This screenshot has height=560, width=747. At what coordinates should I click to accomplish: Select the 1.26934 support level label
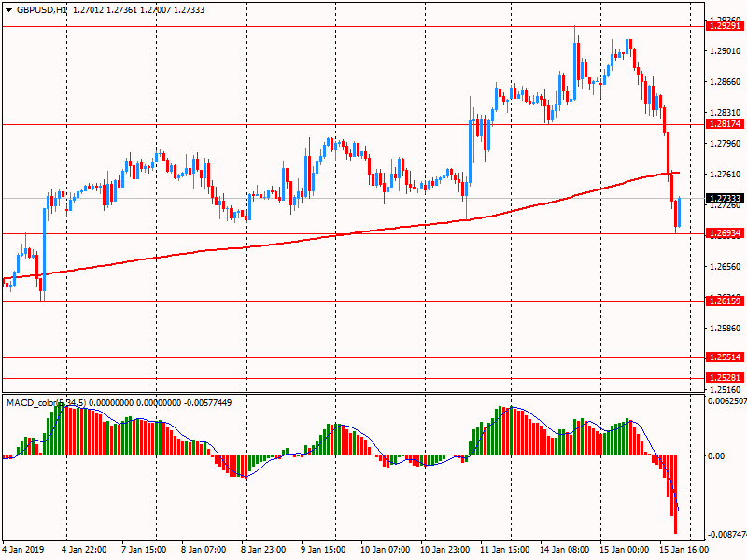(724, 233)
